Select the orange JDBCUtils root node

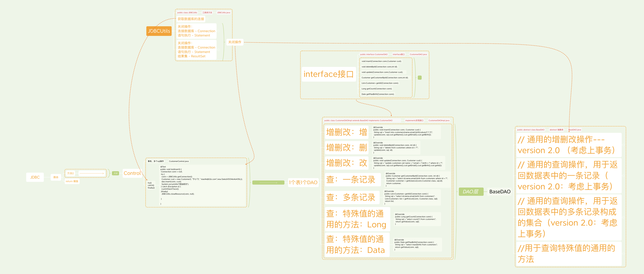click(159, 31)
